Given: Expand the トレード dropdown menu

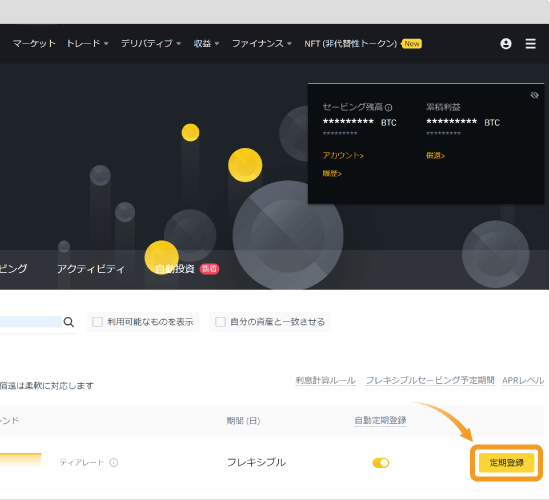Looking at the screenshot, I should click(87, 44).
